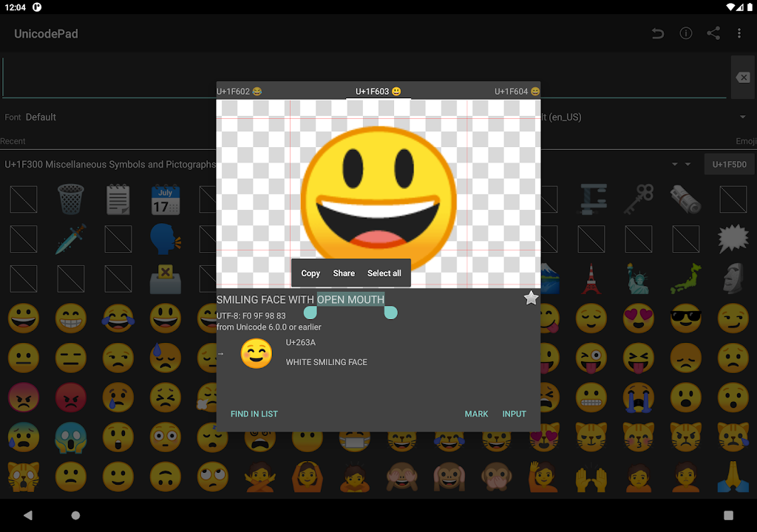Open the Font Default dropdown

[41, 117]
